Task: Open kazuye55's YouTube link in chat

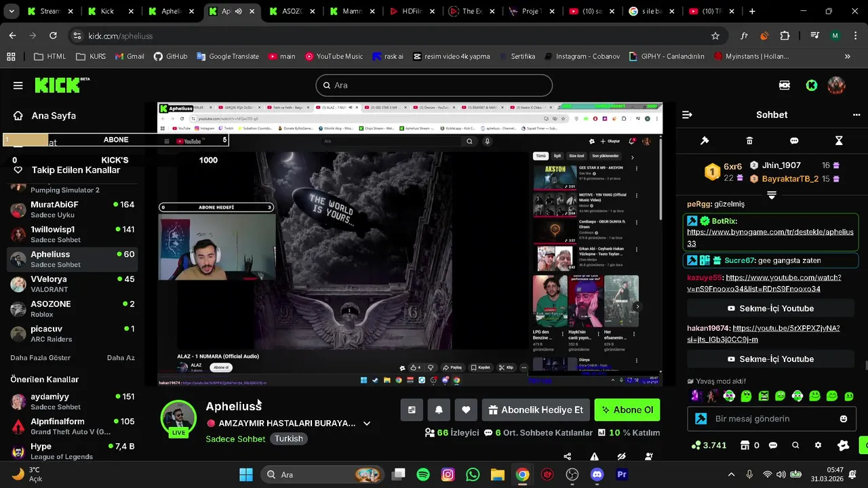Action: pyautogui.click(x=765, y=283)
